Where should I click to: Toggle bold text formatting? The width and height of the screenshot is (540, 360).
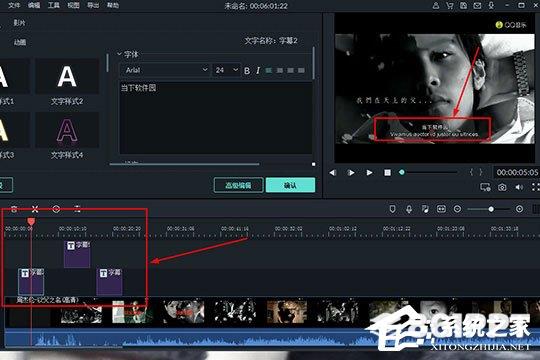[x=247, y=71]
